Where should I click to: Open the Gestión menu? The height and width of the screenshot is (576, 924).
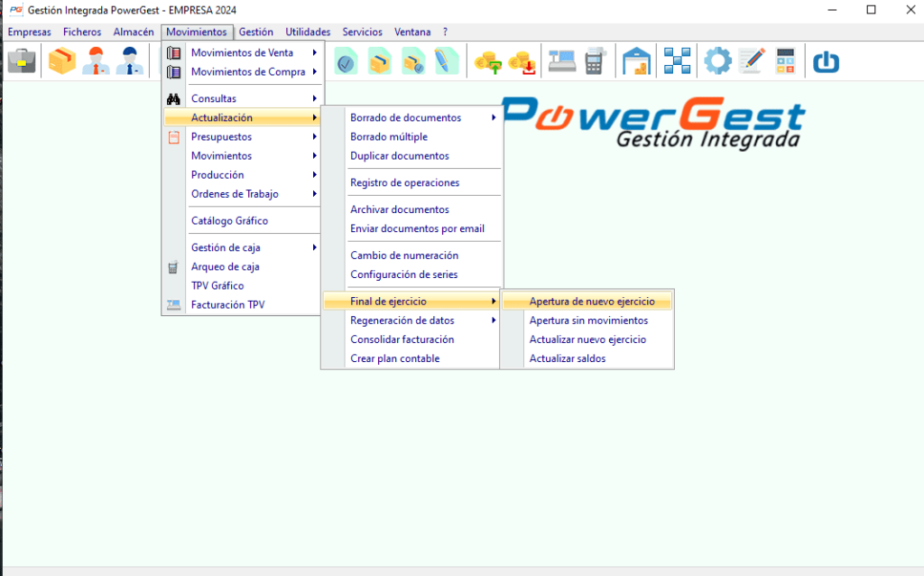pos(255,32)
